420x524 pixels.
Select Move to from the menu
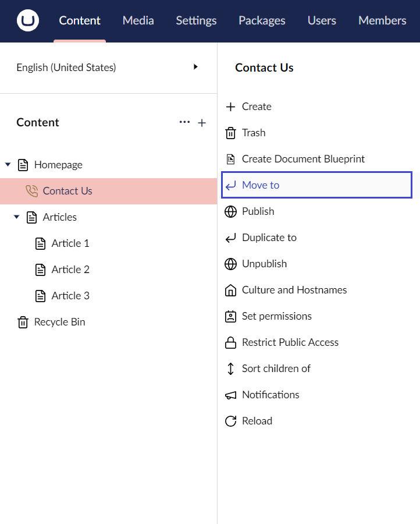tap(259, 185)
